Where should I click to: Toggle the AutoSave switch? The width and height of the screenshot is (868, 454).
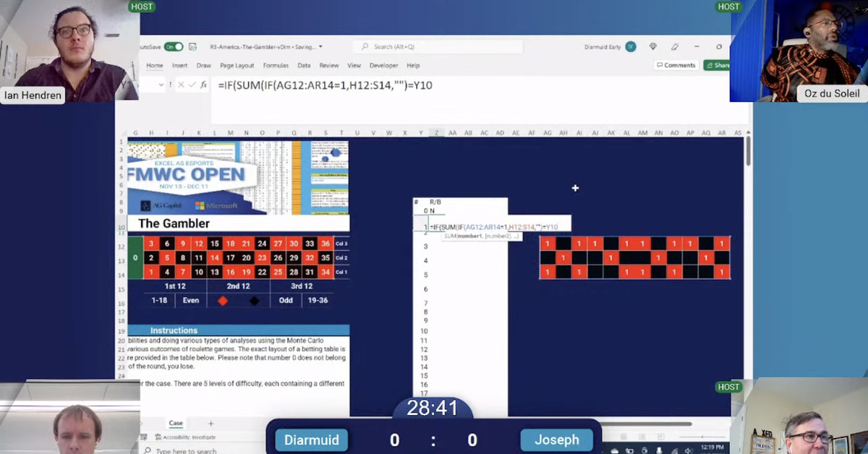(174, 47)
